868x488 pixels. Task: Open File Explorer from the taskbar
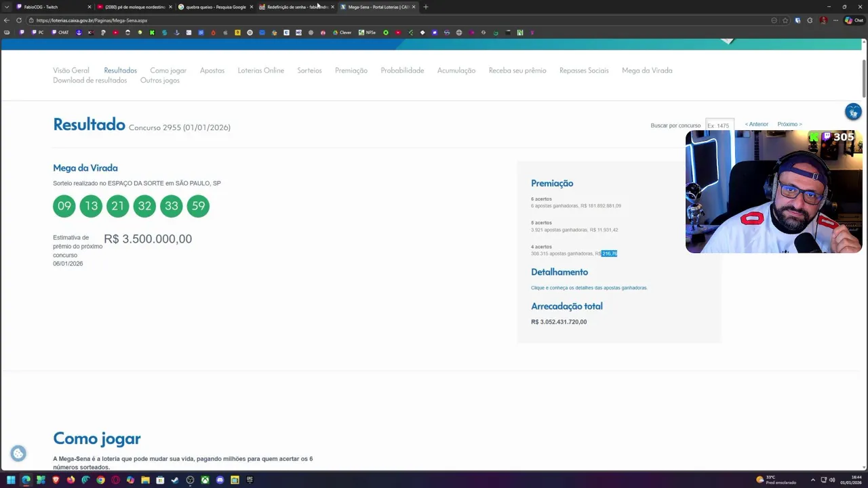[145, 481]
